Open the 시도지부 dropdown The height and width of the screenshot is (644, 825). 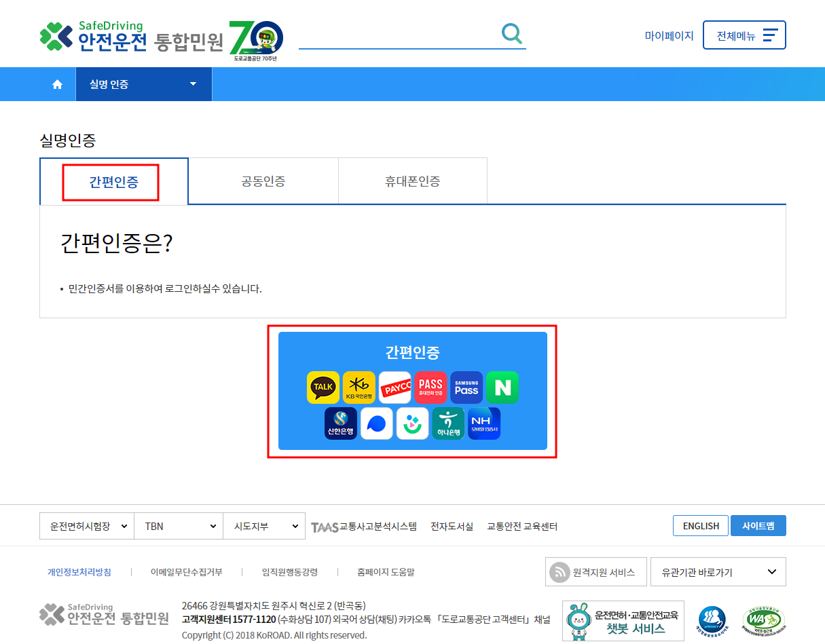(x=264, y=525)
